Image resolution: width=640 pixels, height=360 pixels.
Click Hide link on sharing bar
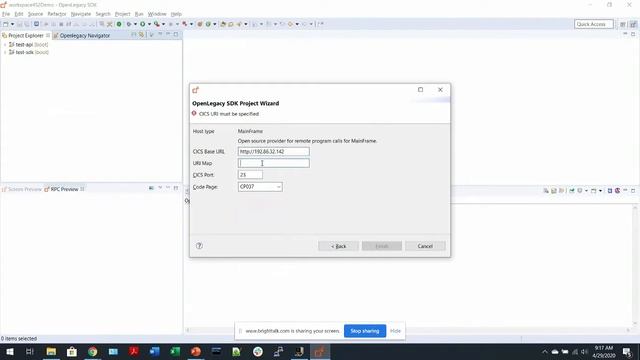[x=395, y=331]
